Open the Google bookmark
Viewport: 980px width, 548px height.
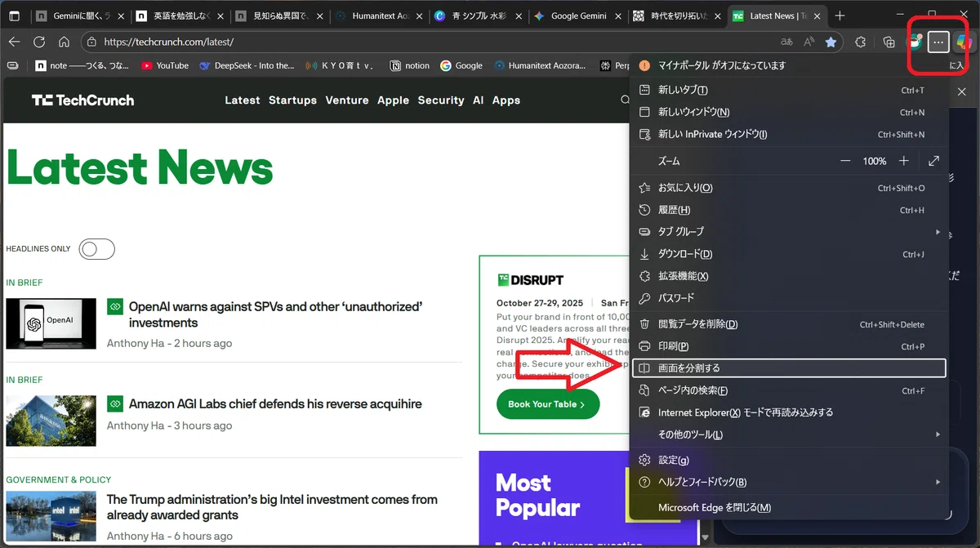pyautogui.click(x=461, y=65)
